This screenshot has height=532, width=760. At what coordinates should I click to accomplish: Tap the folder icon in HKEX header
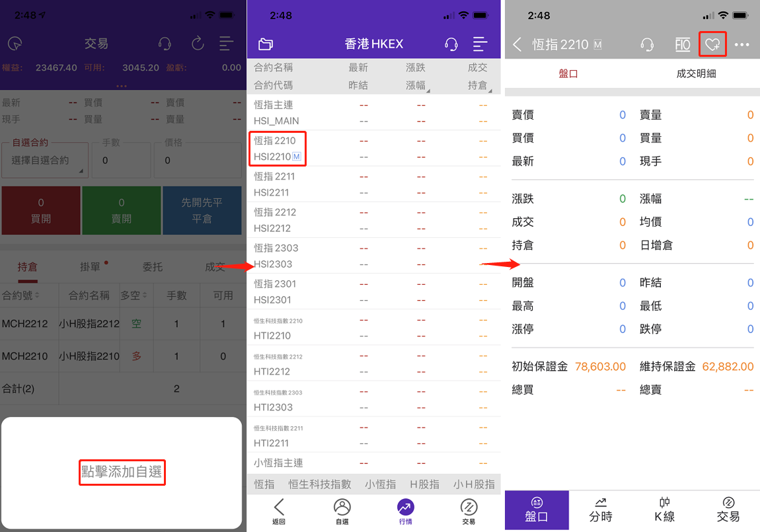[x=265, y=44]
